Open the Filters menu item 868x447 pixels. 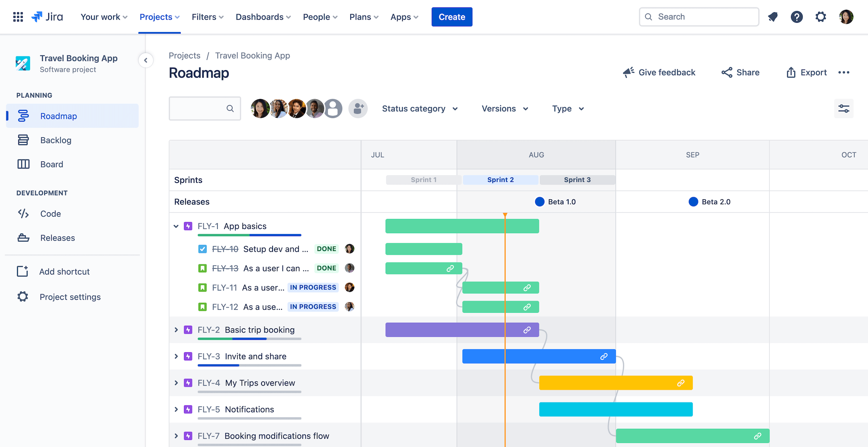(206, 16)
